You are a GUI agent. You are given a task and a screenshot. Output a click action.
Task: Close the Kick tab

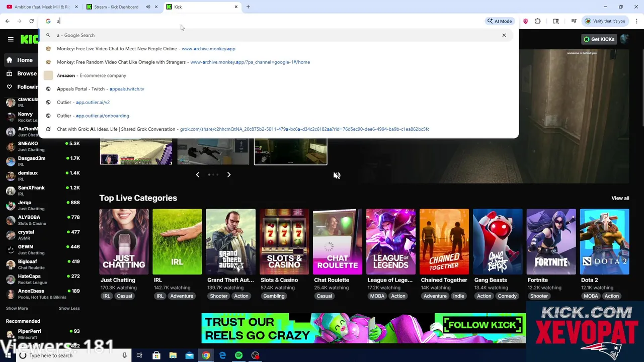(x=236, y=7)
